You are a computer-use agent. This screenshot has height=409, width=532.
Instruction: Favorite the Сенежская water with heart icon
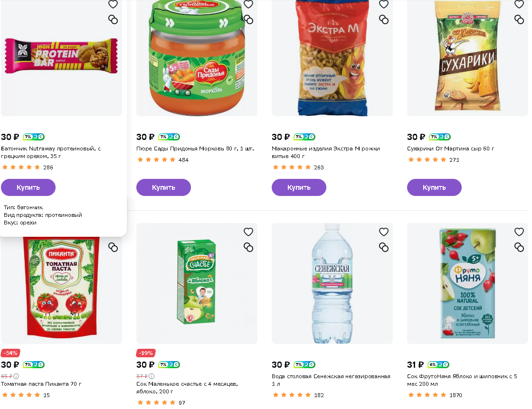pyautogui.click(x=384, y=232)
